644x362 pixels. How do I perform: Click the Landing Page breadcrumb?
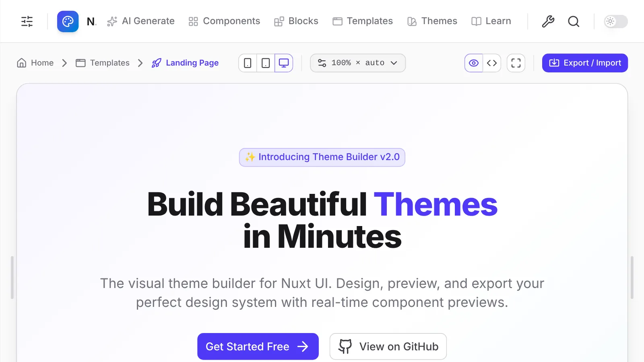coord(185,63)
